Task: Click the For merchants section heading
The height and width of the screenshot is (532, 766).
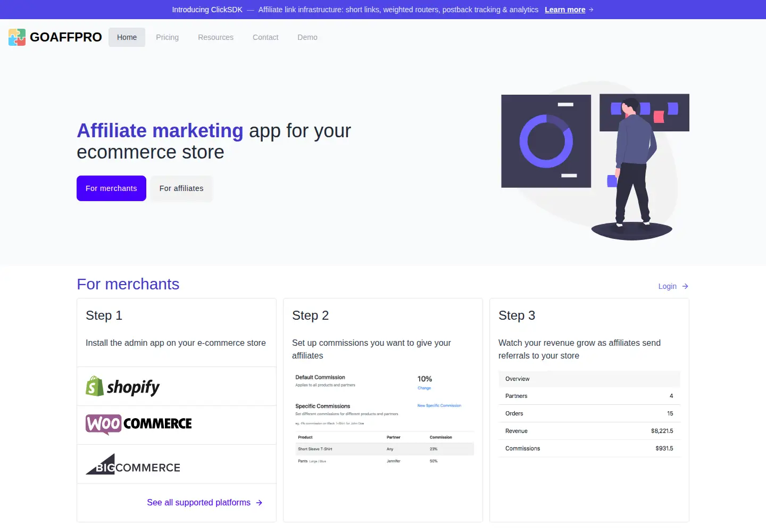Action: (x=128, y=284)
